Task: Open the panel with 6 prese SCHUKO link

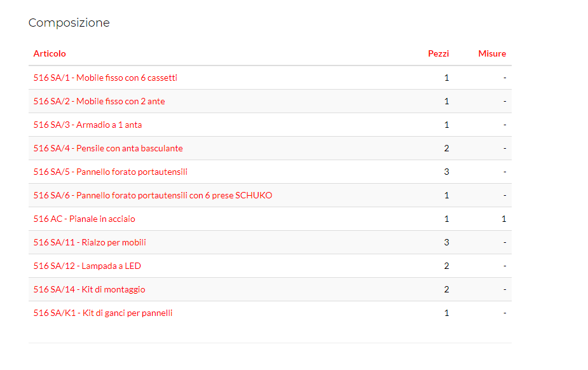Action: pos(153,195)
